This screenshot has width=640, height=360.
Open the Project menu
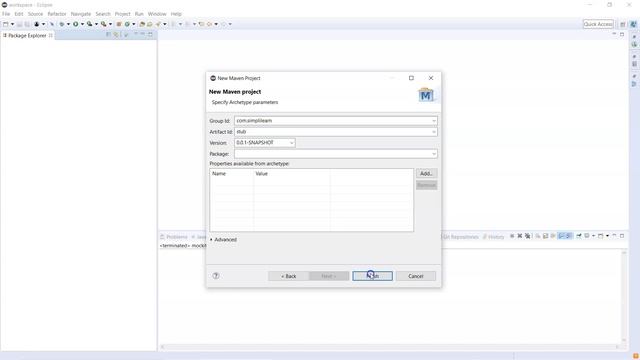122,14
